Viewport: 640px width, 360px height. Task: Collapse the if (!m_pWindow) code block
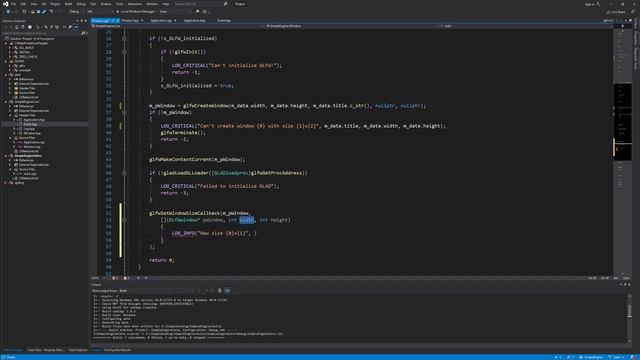[124, 112]
